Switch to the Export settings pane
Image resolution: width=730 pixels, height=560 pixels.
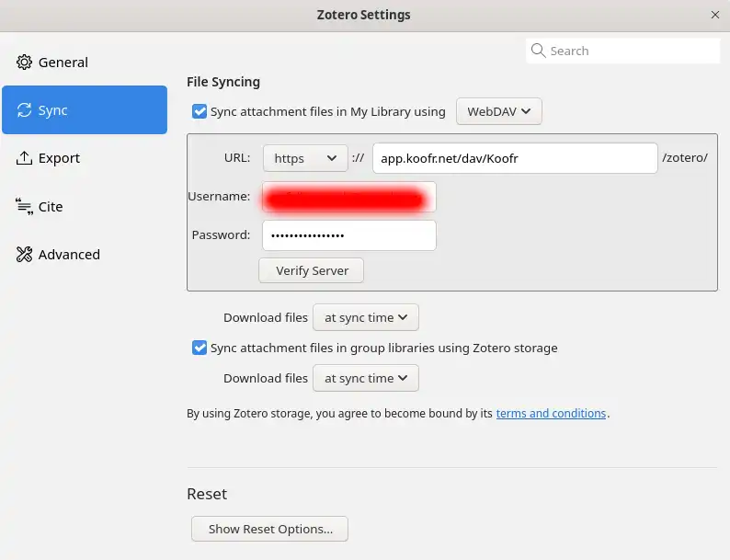tap(59, 158)
